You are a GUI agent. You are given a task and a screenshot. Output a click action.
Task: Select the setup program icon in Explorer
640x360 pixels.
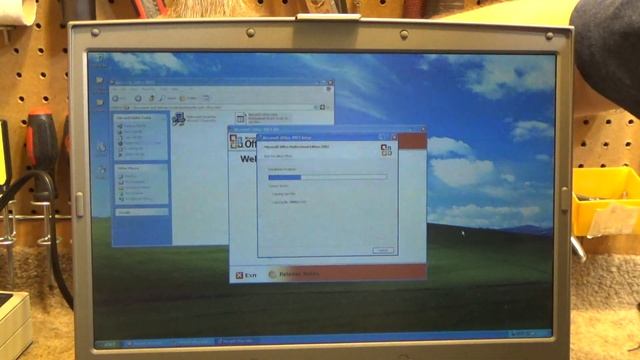point(179,119)
